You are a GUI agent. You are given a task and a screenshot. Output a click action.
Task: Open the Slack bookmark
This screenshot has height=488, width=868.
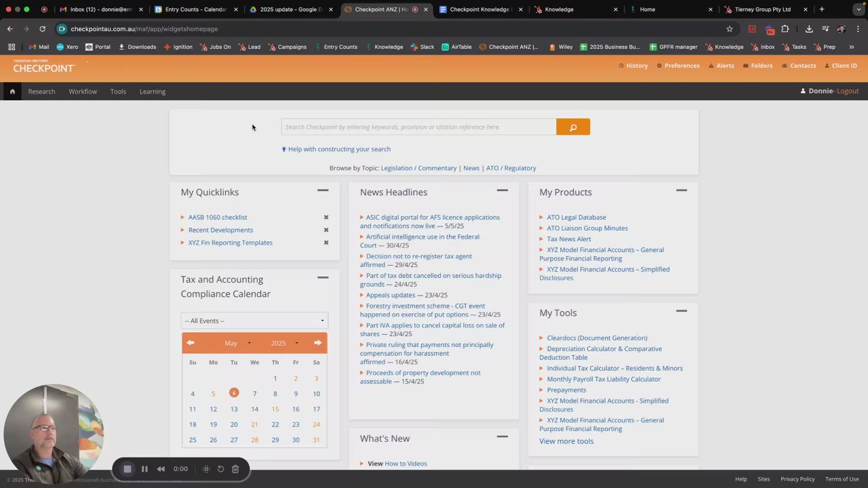[x=422, y=47]
